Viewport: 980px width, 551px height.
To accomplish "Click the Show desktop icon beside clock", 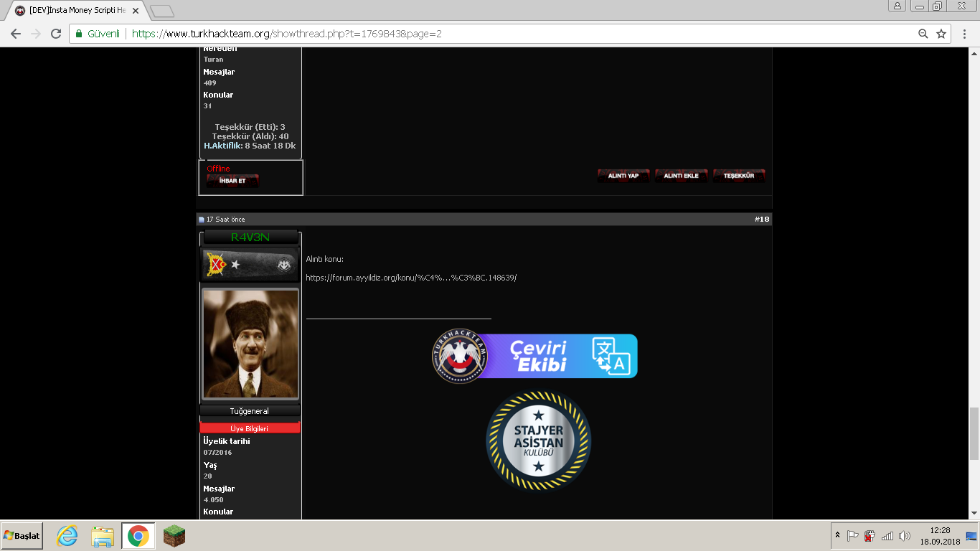I will click(x=971, y=536).
